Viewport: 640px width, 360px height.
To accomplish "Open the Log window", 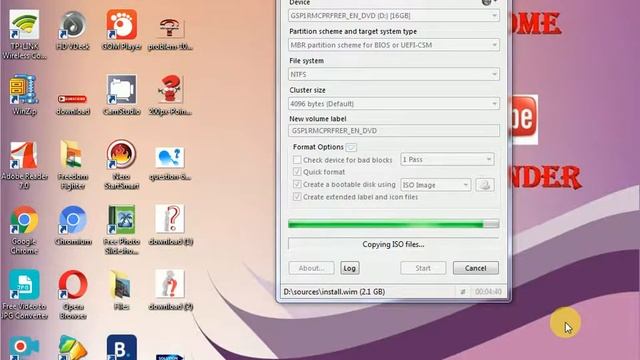I will [x=349, y=268].
